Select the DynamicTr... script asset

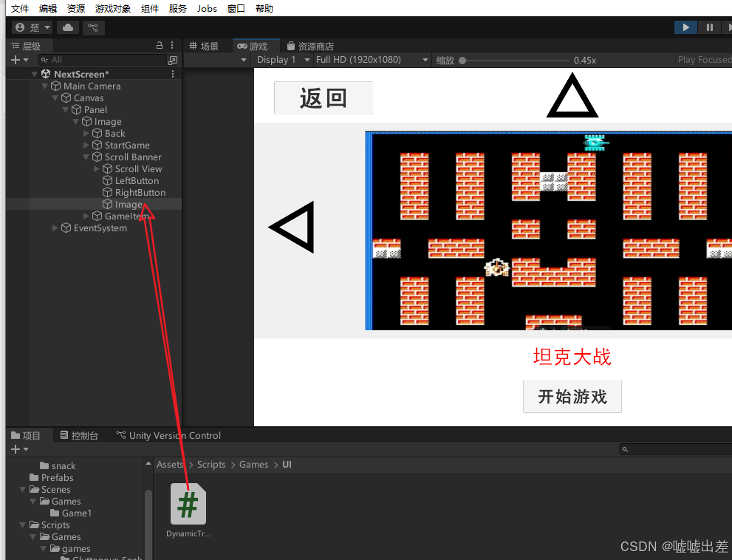point(188,511)
